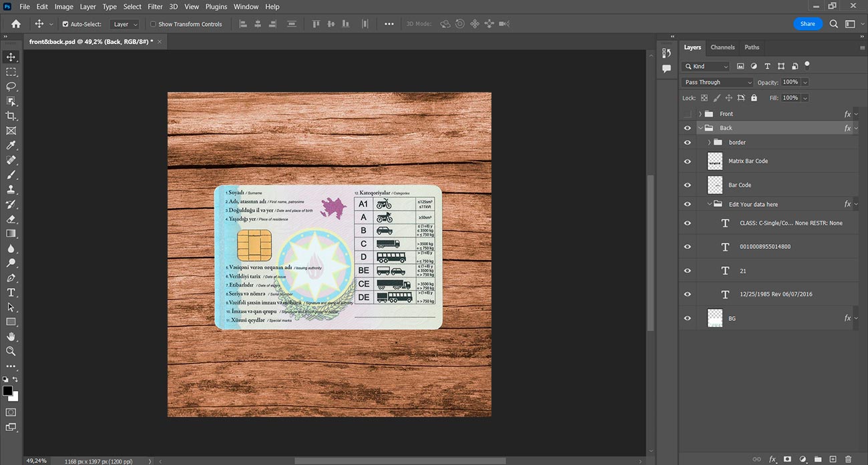Activate the Zoom tool
Screen dimensions: 868x465
point(11,351)
